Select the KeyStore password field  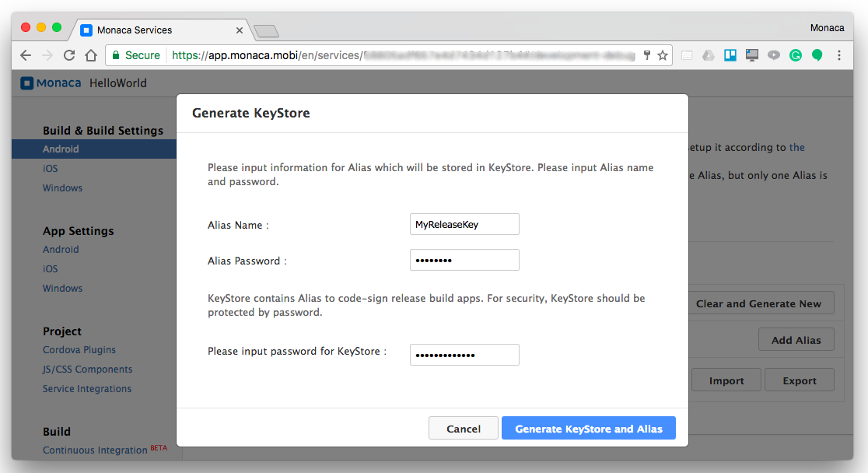(x=464, y=355)
